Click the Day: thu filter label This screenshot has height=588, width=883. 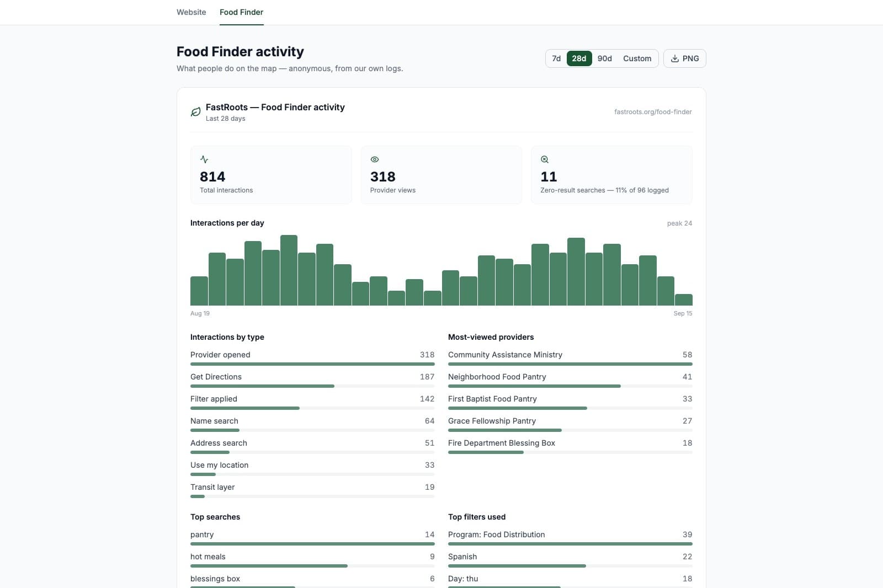click(x=463, y=579)
